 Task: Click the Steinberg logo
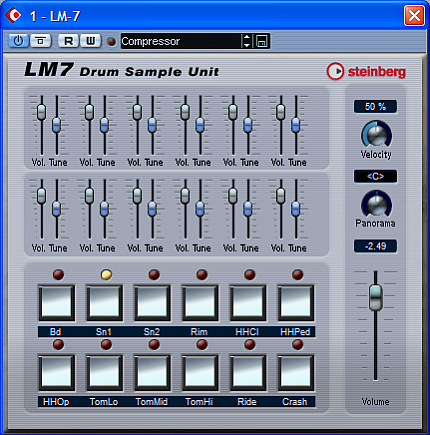pyautogui.click(x=366, y=71)
